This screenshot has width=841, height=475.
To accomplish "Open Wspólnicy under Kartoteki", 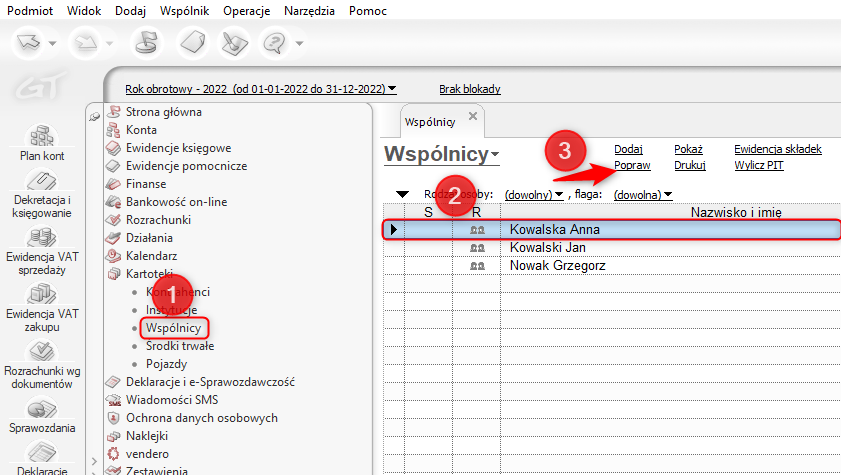I will 173,328.
